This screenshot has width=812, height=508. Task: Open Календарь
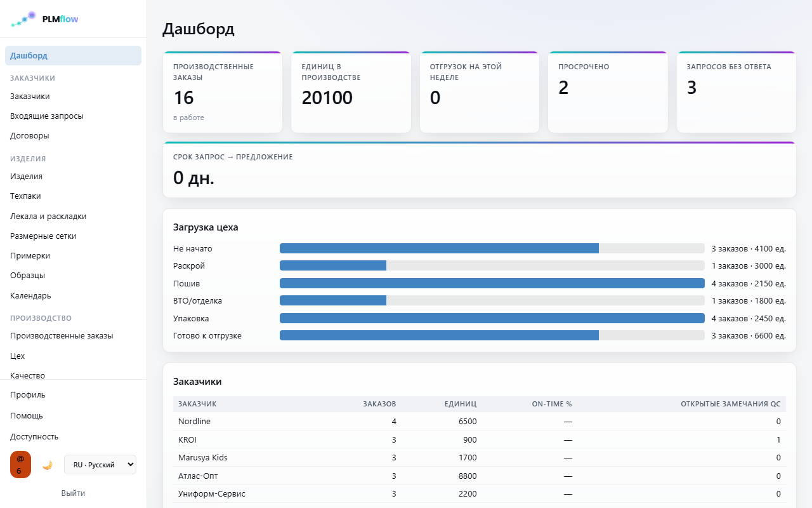pyautogui.click(x=73, y=296)
